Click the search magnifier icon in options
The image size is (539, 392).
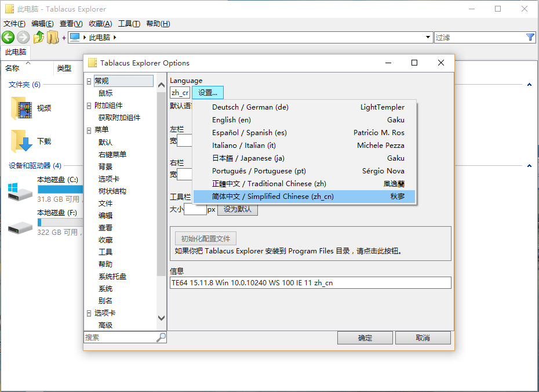tap(161, 337)
